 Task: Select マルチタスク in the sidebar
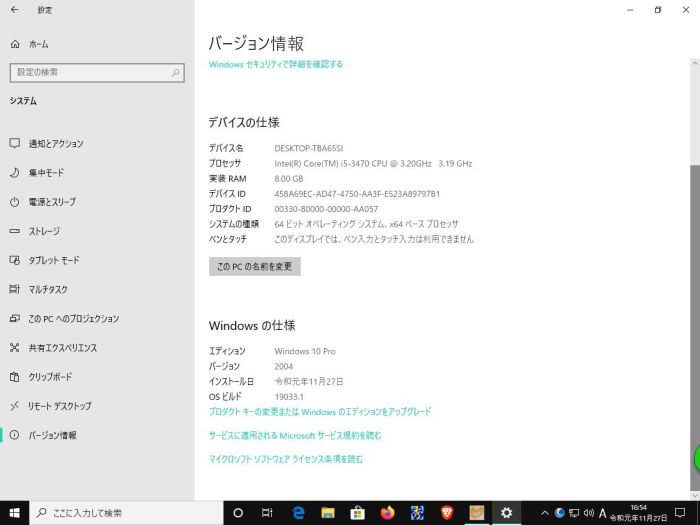tap(48, 289)
